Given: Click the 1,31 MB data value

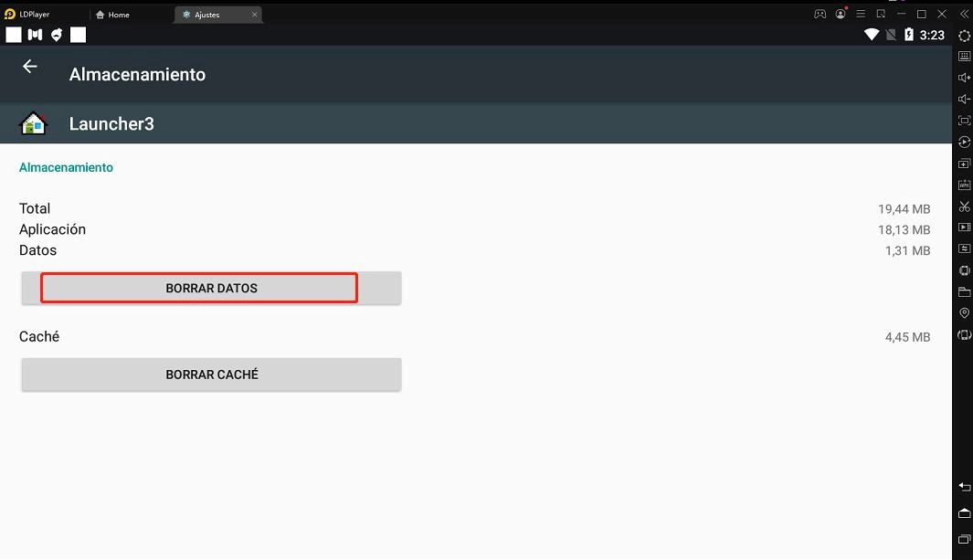Looking at the screenshot, I should tap(908, 251).
